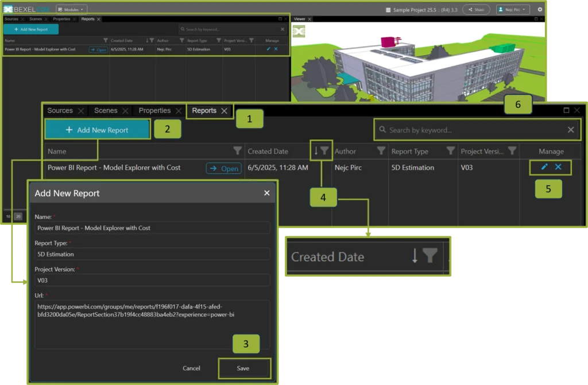Click the X on the enlarged Properties tab
Image resolution: width=588 pixels, height=385 pixels.
179,111
